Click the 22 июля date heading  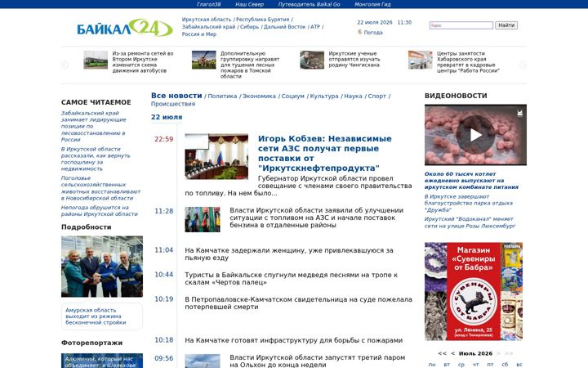[167, 117]
